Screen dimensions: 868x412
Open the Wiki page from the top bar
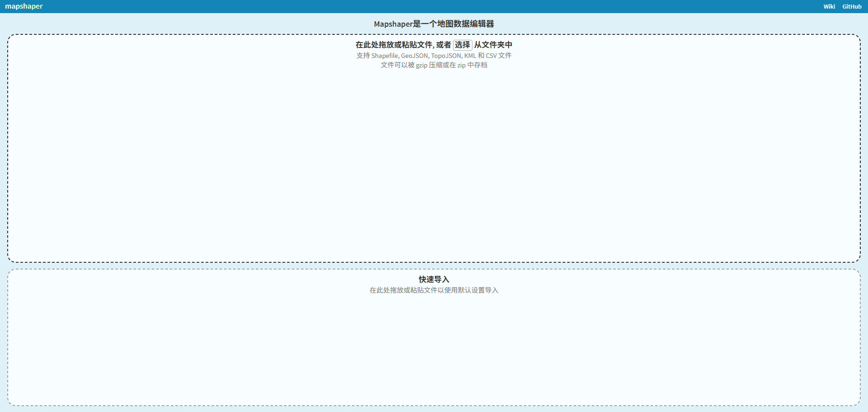[829, 6]
